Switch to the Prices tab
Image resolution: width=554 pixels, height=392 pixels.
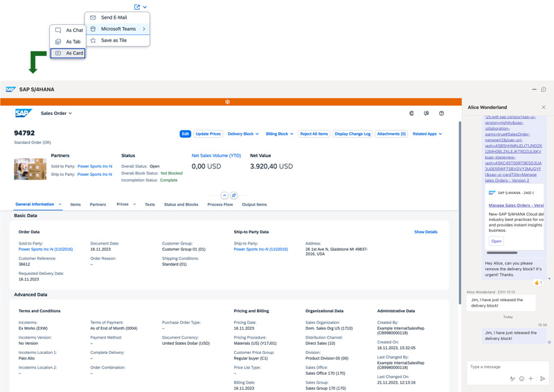coord(123,204)
